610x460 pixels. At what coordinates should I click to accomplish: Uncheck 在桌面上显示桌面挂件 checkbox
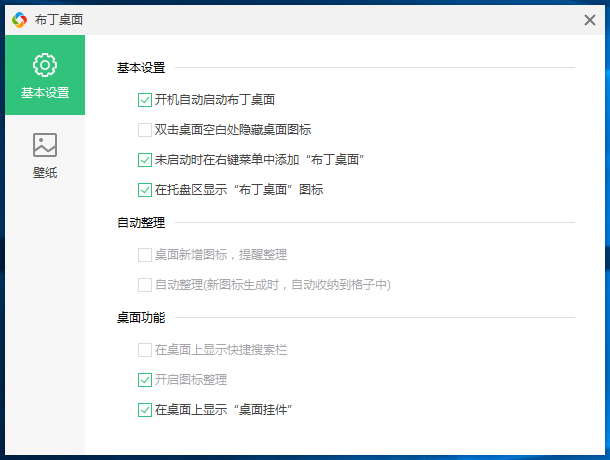pyautogui.click(x=145, y=410)
